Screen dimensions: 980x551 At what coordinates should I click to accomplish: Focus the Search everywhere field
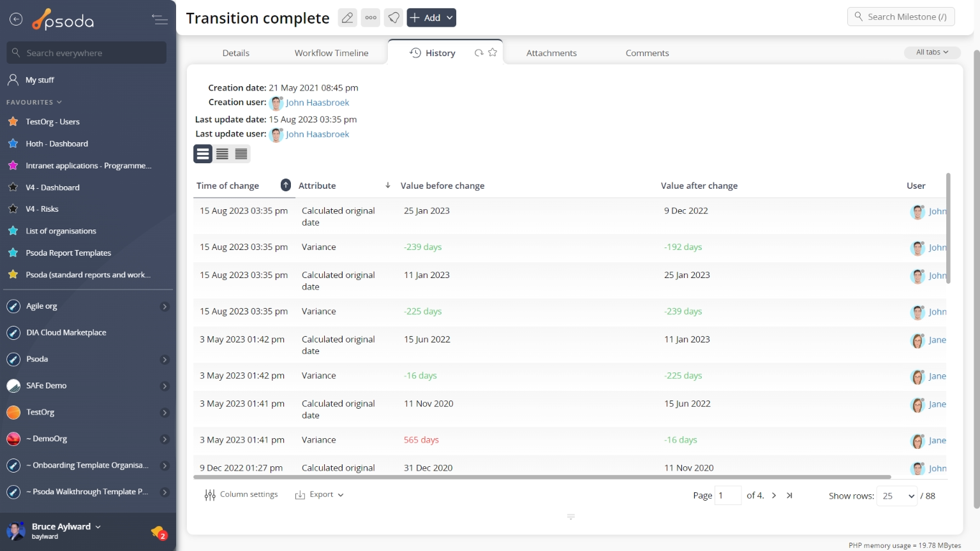tap(87, 53)
